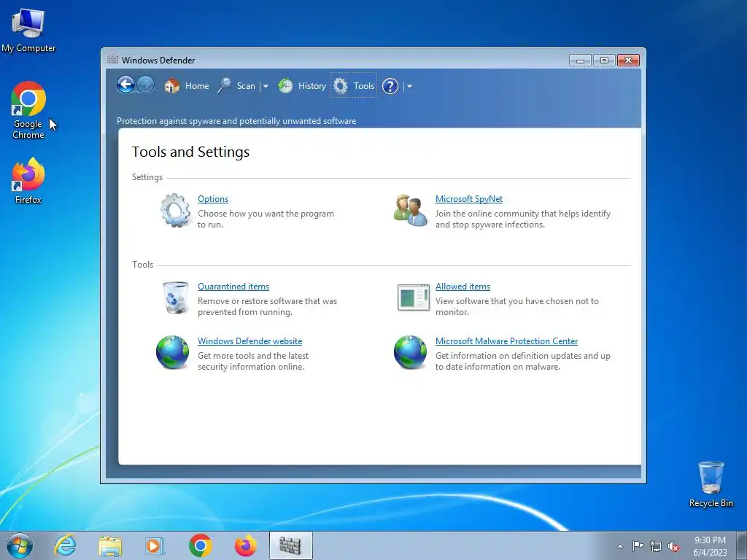Click the History clock icon
The width and height of the screenshot is (747, 560).
(285, 86)
